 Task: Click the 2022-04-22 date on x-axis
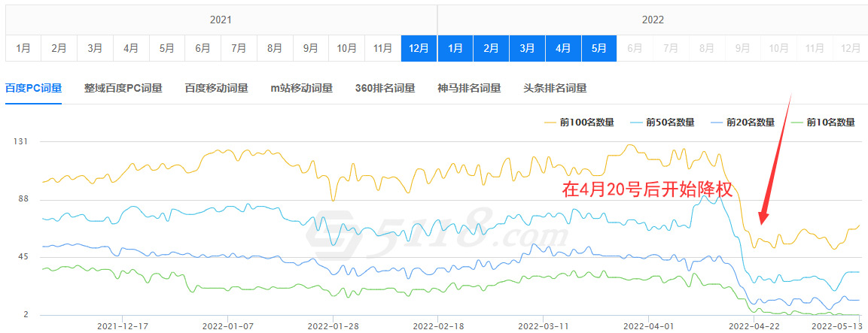coord(754,326)
